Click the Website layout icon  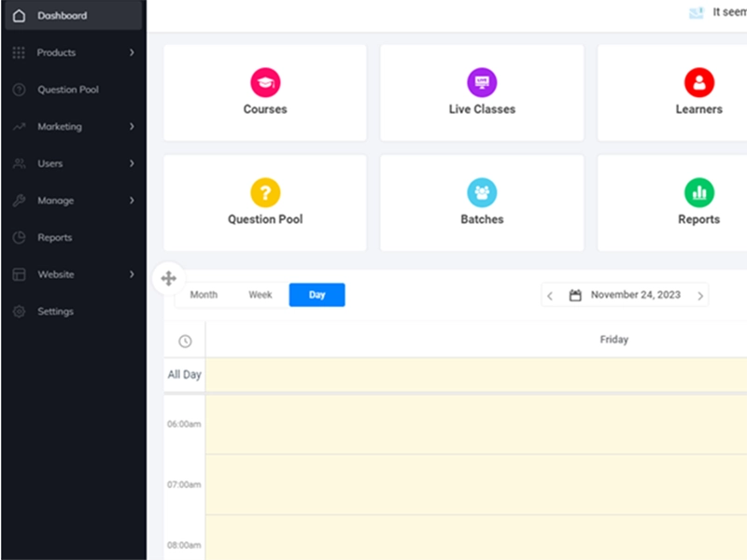coord(19,274)
